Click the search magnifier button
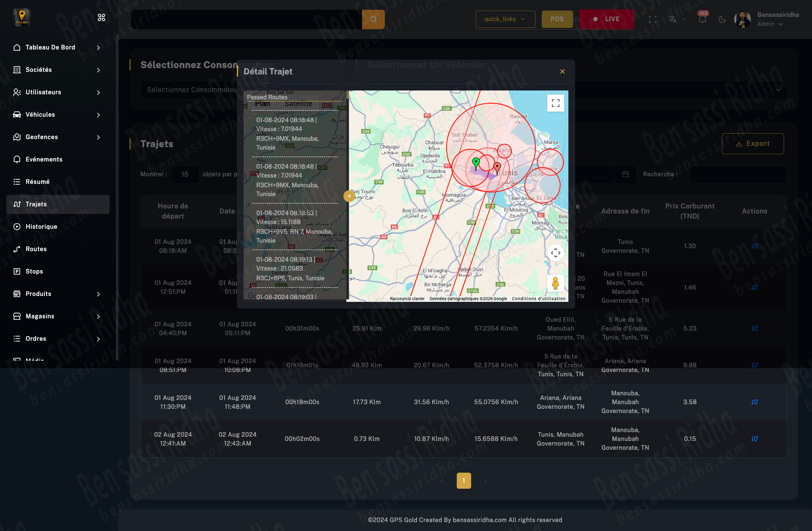Image resolution: width=812 pixels, height=531 pixels. (373, 19)
